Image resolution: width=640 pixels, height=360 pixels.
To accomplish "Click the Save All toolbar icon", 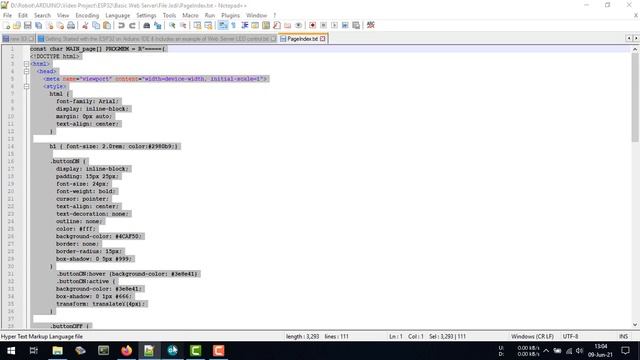I will point(38,25).
